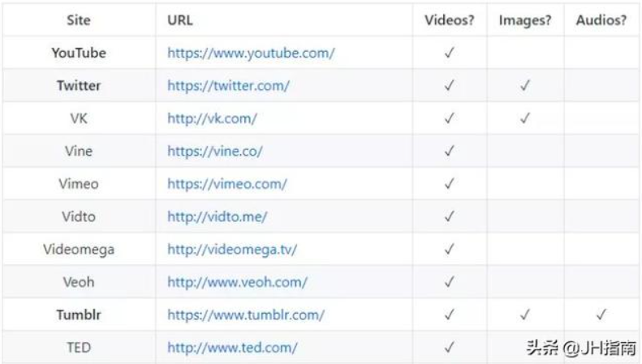Open the vine.co link

215,152
